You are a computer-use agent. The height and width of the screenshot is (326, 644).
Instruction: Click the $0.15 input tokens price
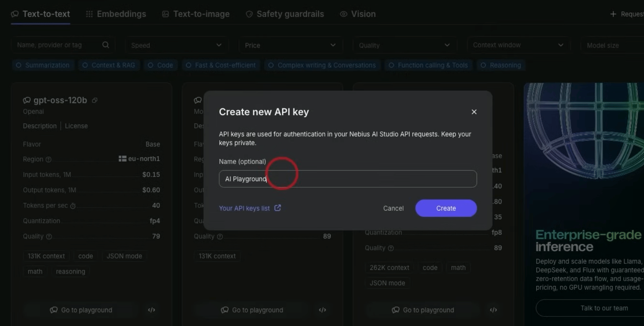tap(151, 175)
